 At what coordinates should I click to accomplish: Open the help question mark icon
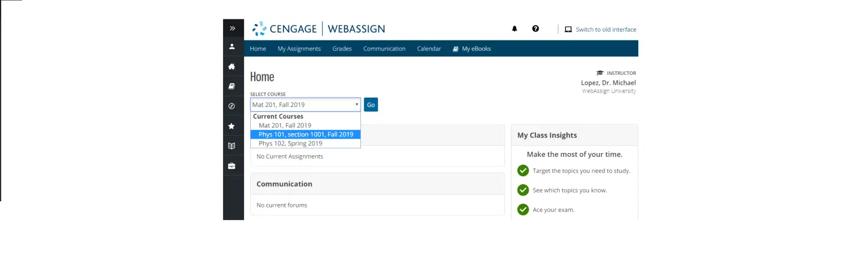click(535, 29)
